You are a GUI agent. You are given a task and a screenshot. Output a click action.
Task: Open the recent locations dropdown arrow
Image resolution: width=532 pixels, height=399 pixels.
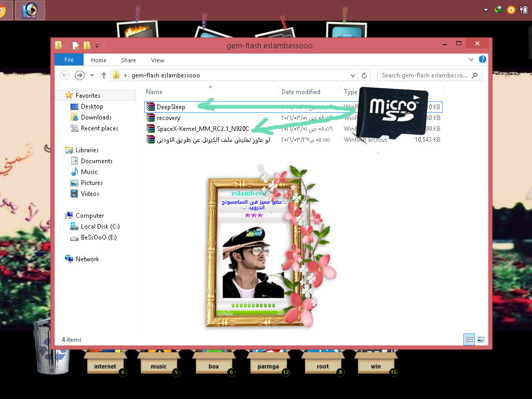pyautogui.click(x=92, y=75)
